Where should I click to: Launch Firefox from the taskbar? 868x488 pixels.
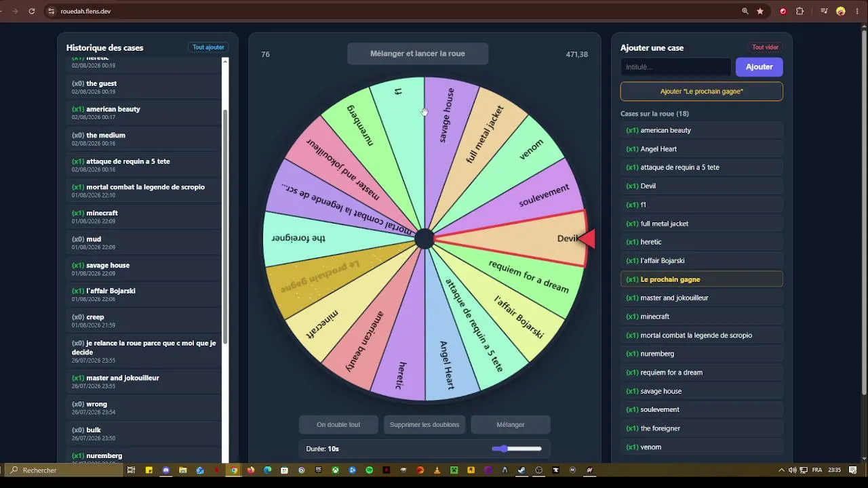click(251, 470)
